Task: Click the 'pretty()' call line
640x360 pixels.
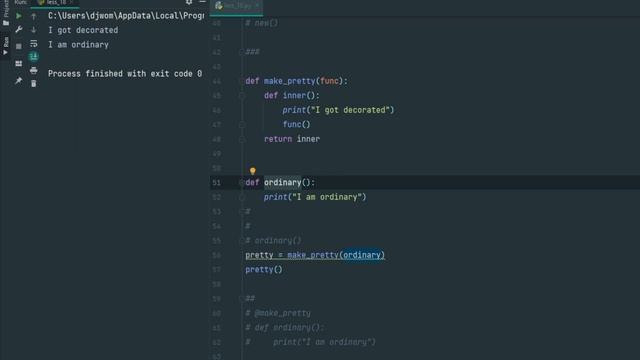Action: click(x=264, y=270)
